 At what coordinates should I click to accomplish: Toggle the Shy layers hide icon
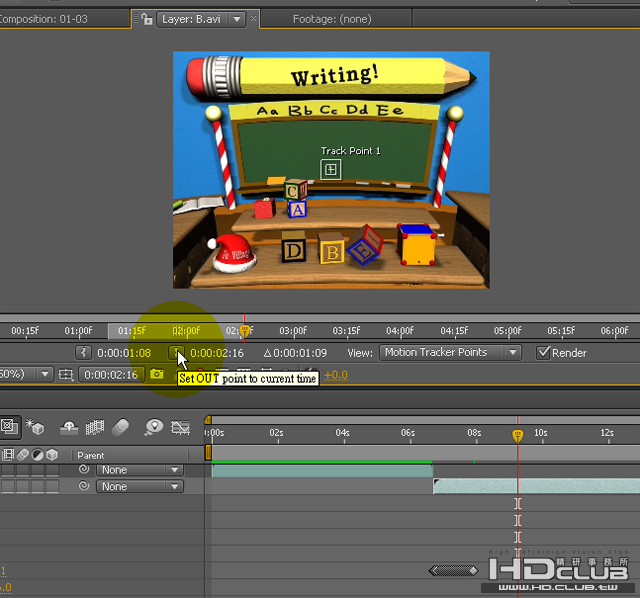69,427
